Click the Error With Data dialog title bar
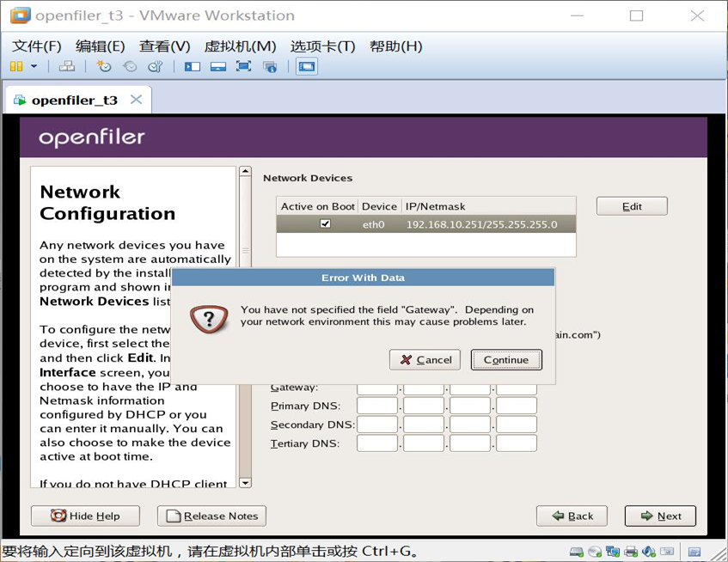This screenshot has width=728, height=562. click(x=363, y=278)
